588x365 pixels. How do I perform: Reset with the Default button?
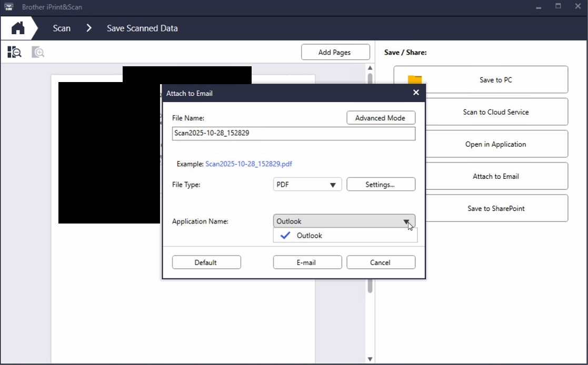206,262
